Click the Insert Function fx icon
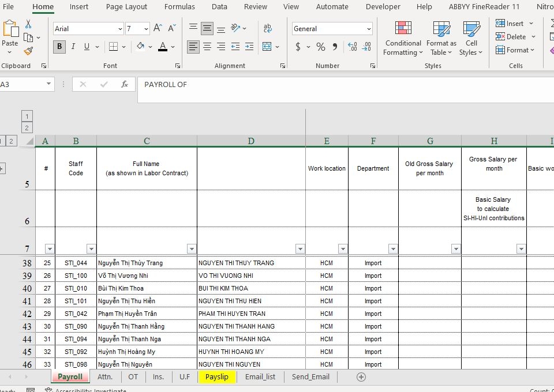The height and width of the screenshot is (392, 554). click(x=125, y=84)
